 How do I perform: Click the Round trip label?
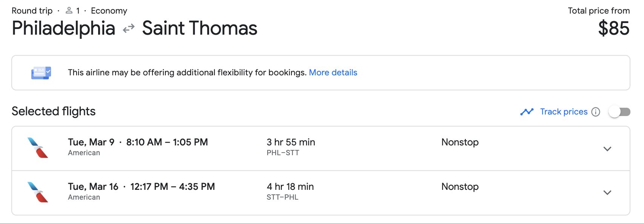coord(32,10)
